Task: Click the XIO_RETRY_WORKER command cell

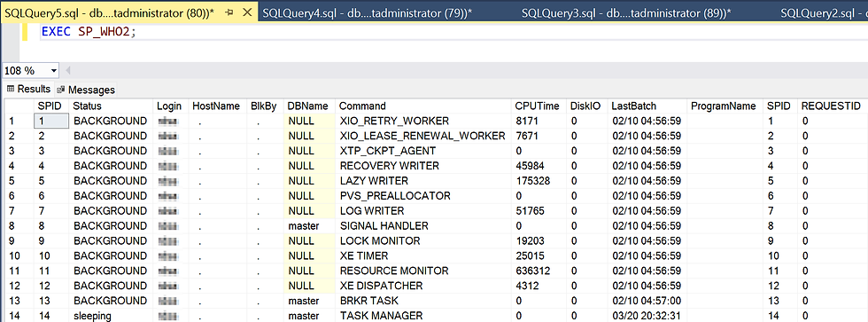Action: point(423,121)
